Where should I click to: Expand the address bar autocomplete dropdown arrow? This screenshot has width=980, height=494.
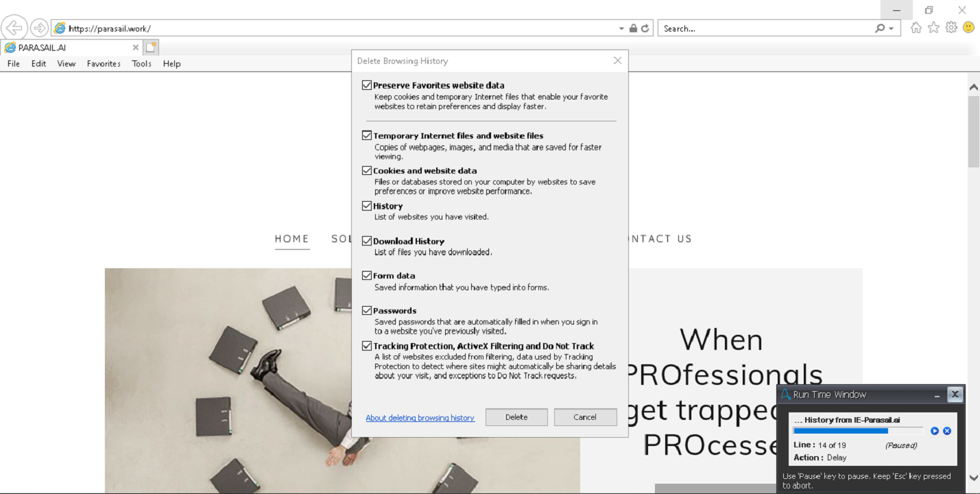[621, 28]
